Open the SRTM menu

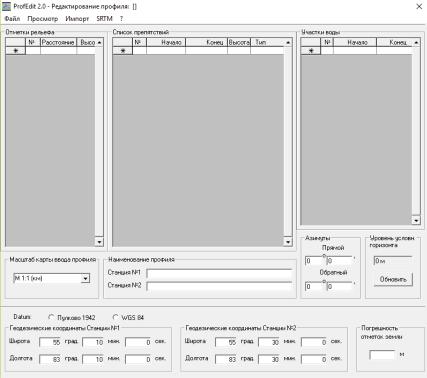(x=104, y=19)
